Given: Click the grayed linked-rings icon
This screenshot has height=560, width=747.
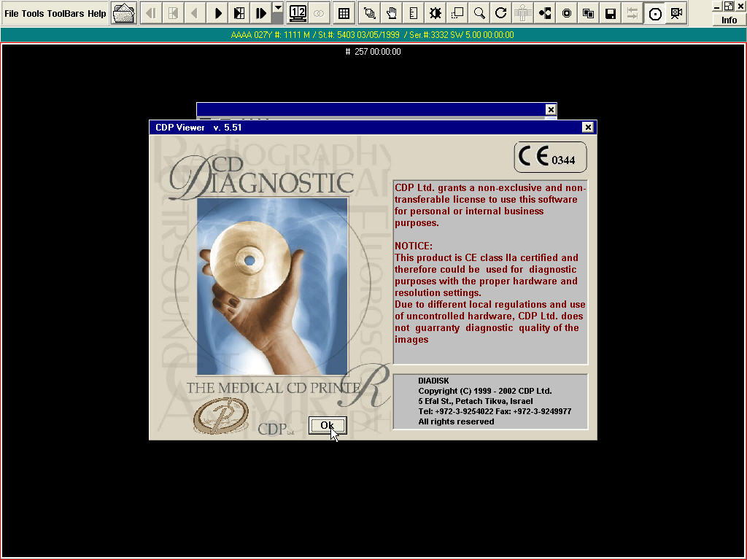Looking at the screenshot, I should click(x=319, y=13).
